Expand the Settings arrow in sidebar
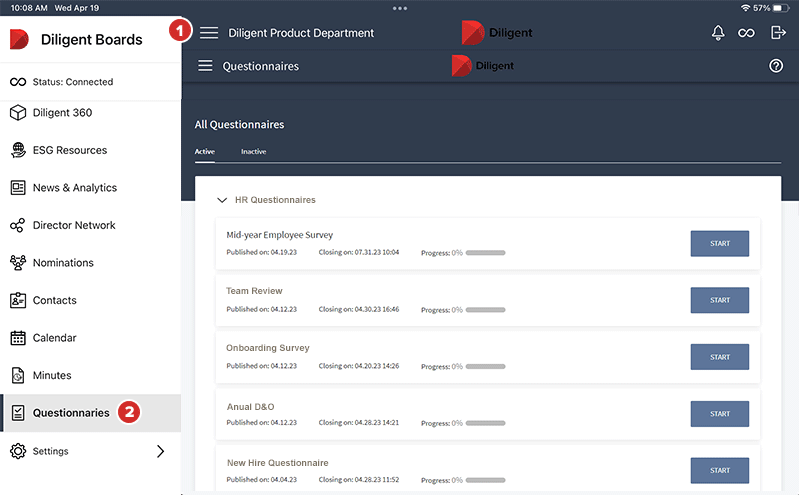This screenshot has width=799, height=495. [160, 451]
